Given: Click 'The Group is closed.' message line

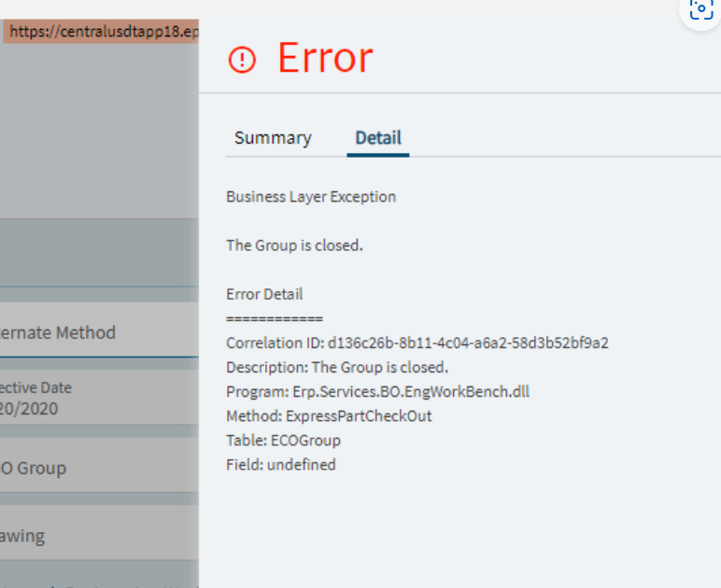Looking at the screenshot, I should (x=294, y=245).
